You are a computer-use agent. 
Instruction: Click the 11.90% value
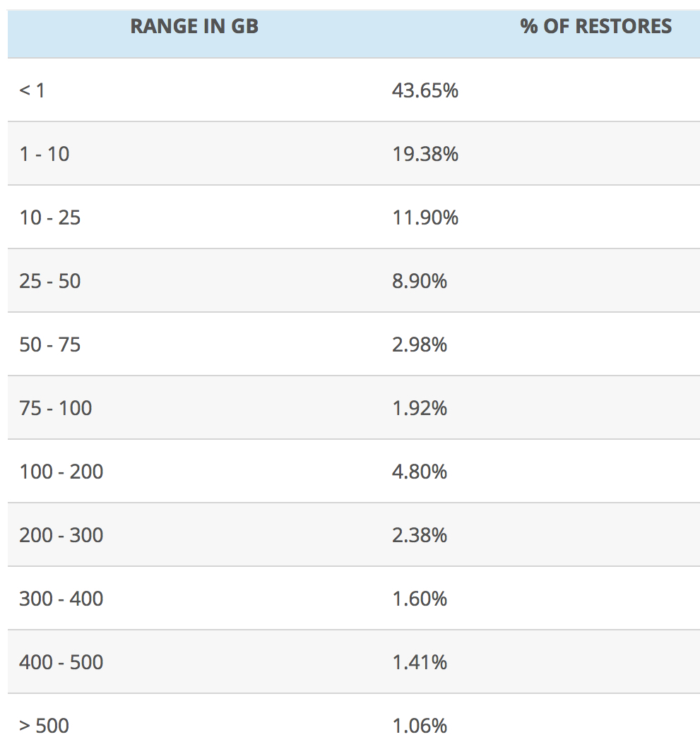(425, 217)
